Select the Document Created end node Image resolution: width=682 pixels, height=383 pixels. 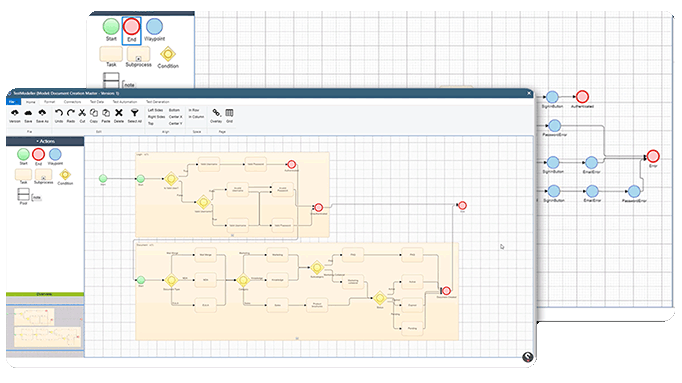446,290
